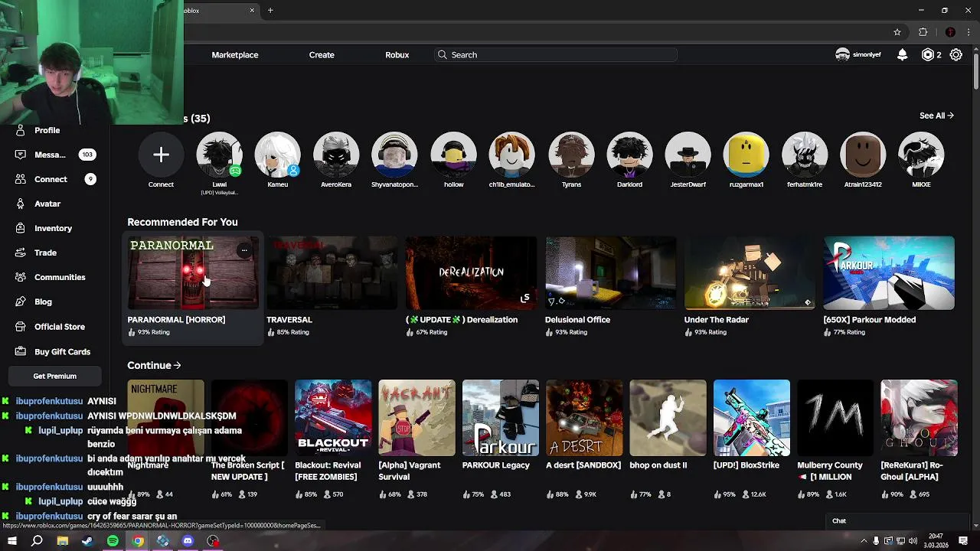Open the Communities icon in the sidebar
Viewport: 980px width, 551px height.
click(21, 277)
